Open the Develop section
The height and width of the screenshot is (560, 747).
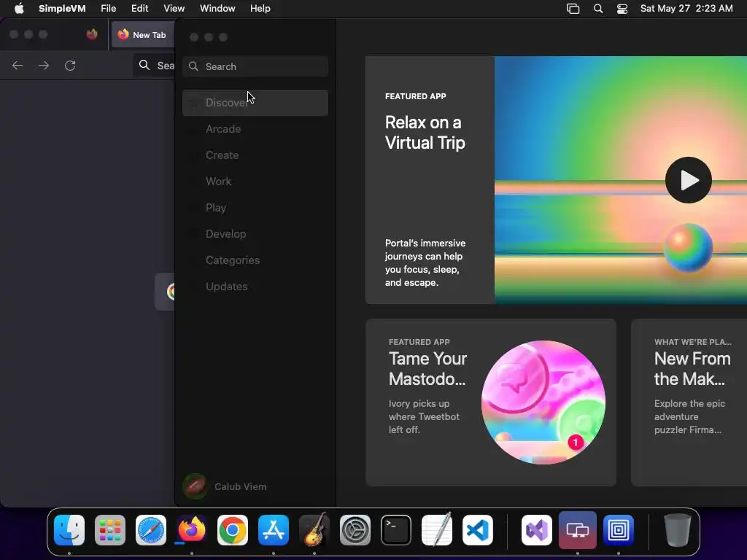pos(255,234)
